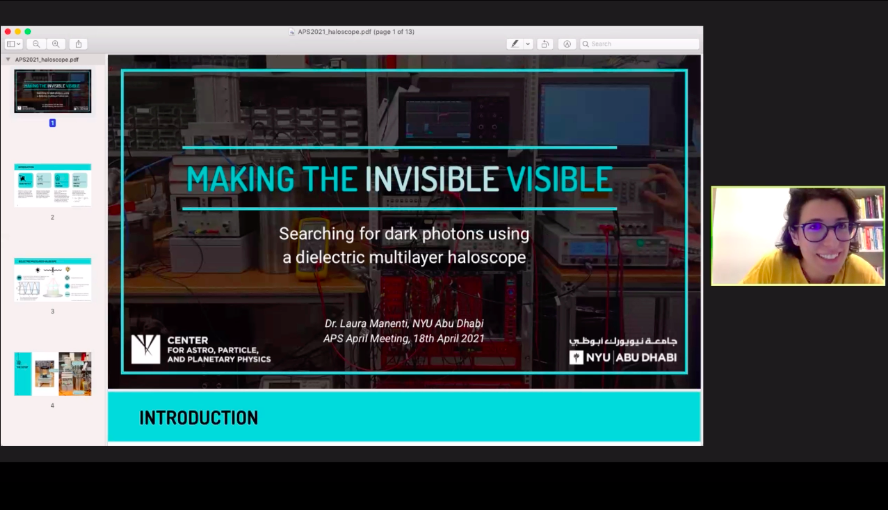Open the Share menu in Preview
The height and width of the screenshot is (510, 888).
point(79,44)
